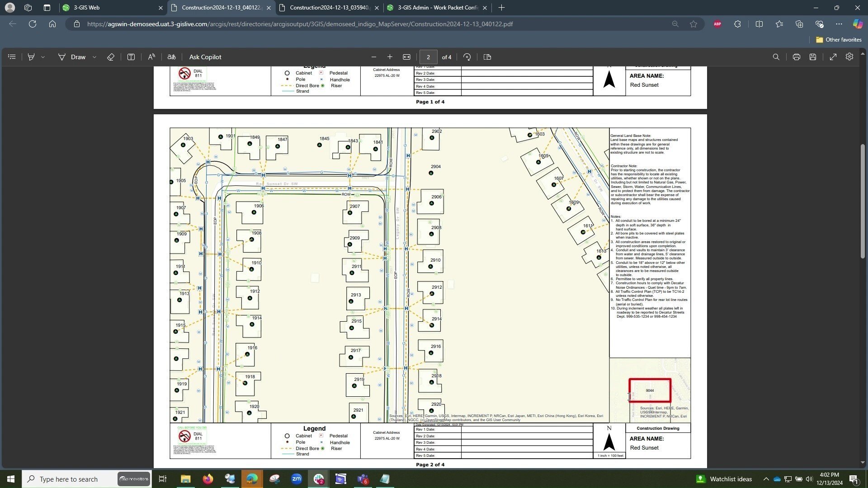Expand the highlighter options dropdown
868x488 pixels.
43,56
